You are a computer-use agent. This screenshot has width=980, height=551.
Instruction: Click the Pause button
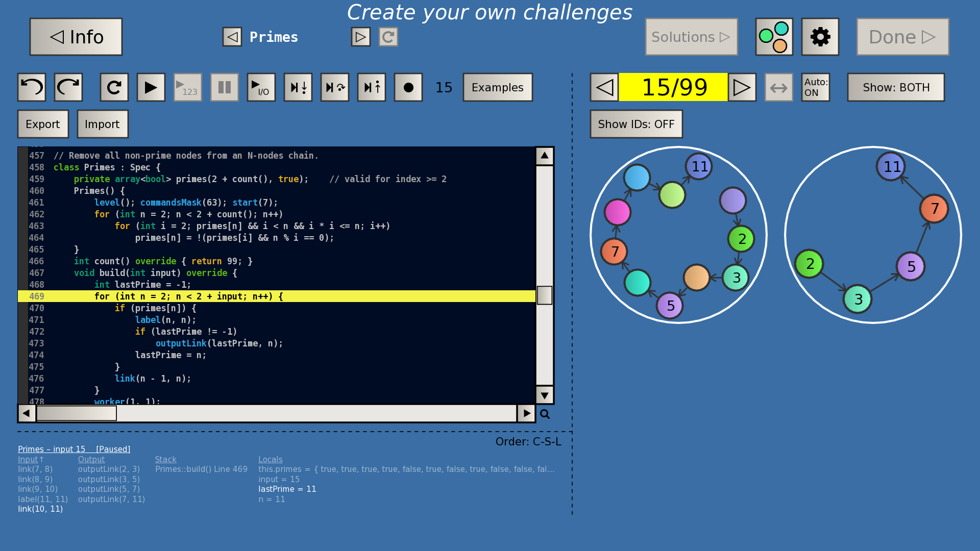tap(225, 87)
